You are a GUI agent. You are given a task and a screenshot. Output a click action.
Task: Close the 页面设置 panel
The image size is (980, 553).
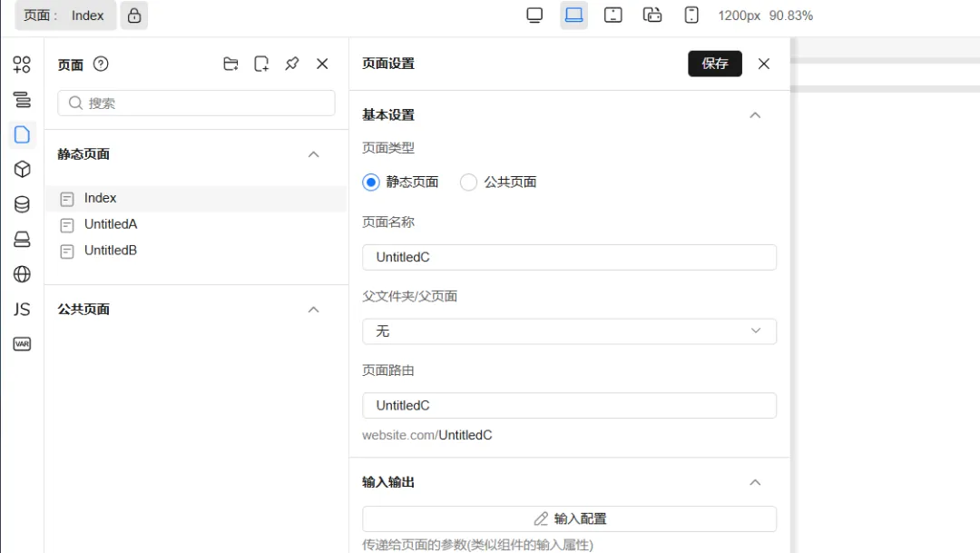[764, 64]
